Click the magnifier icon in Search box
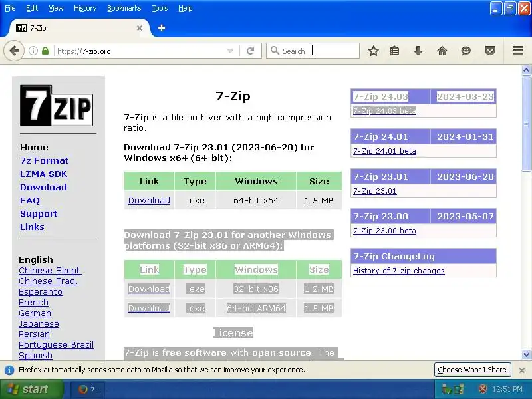The height and width of the screenshot is (399, 532). coord(275,51)
